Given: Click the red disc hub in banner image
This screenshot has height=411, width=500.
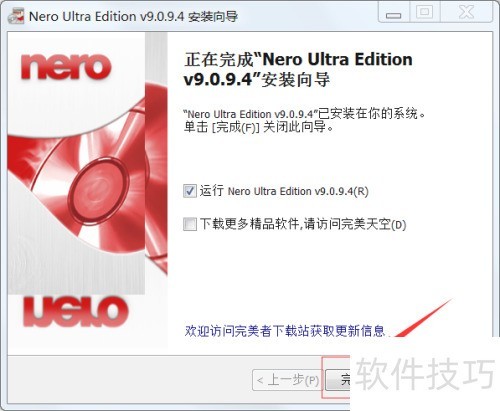Looking at the screenshot, I should coord(99,189).
